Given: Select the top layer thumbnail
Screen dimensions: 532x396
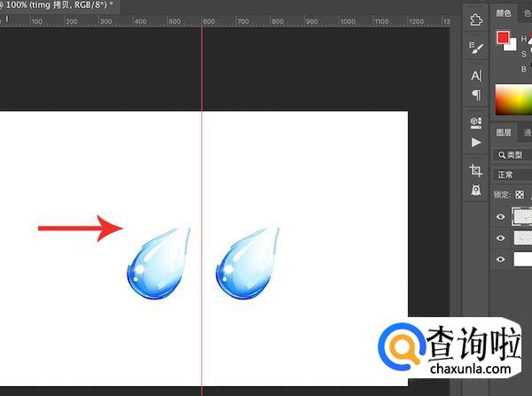Looking at the screenshot, I should pyautogui.click(x=523, y=216).
